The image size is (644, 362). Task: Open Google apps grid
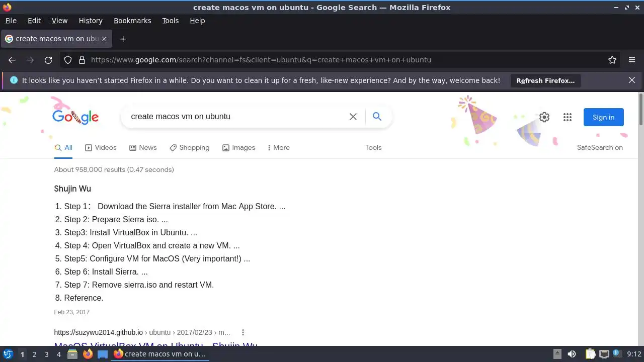[568, 117]
